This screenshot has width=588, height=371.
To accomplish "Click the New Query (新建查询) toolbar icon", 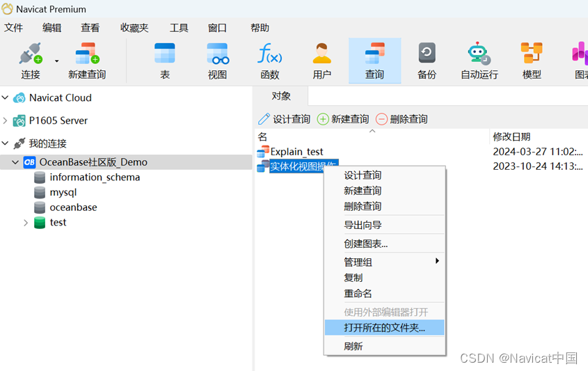I will point(87,54).
